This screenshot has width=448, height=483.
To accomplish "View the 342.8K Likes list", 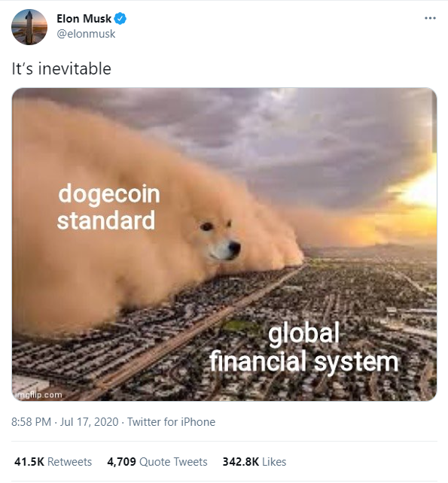I will tap(254, 462).
